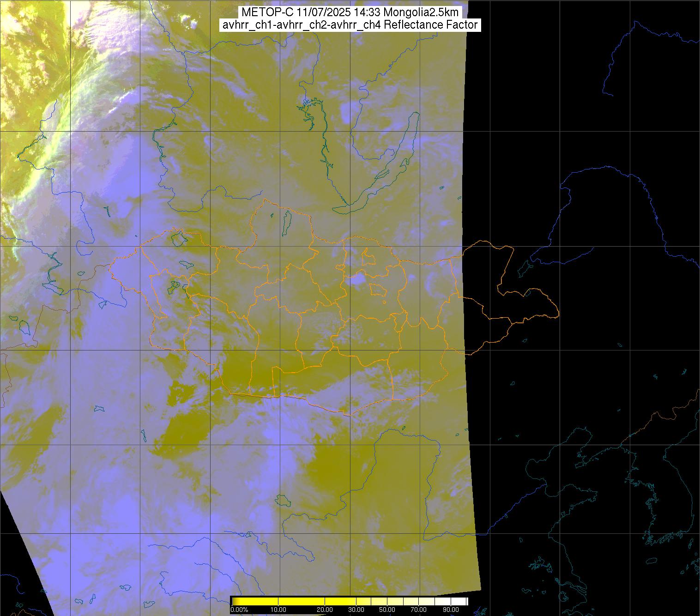Click the avhrr channel Reflectance Factor subtitle
Image resolution: width=700 pixels, height=616 pixels.
[x=350, y=25]
